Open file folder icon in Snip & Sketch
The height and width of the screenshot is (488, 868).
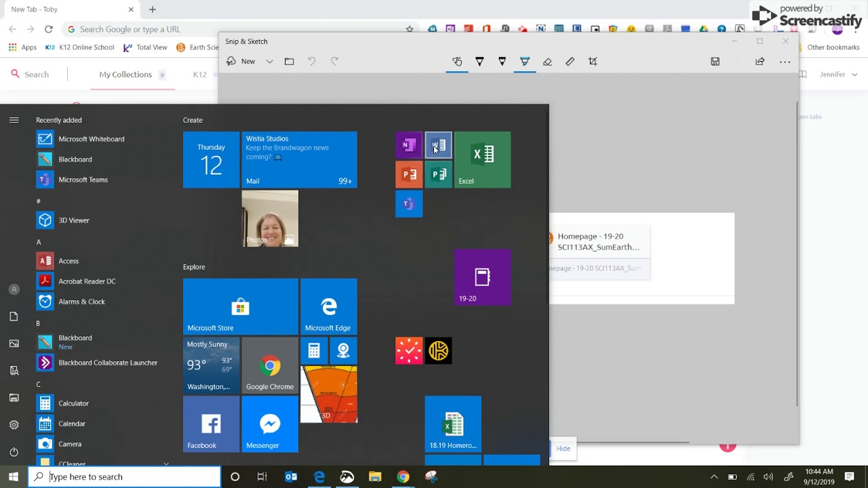pyautogui.click(x=290, y=62)
